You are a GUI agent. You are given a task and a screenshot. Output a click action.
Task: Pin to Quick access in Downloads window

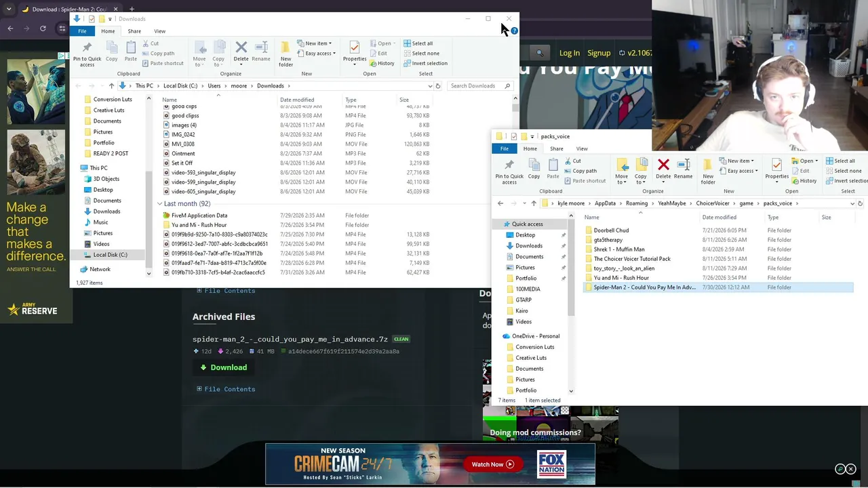click(x=87, y=54)
